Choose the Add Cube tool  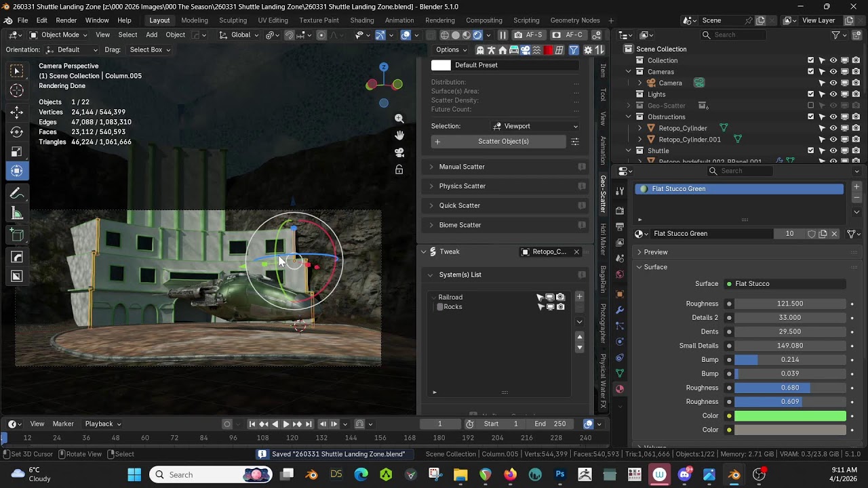coord(17,235)
